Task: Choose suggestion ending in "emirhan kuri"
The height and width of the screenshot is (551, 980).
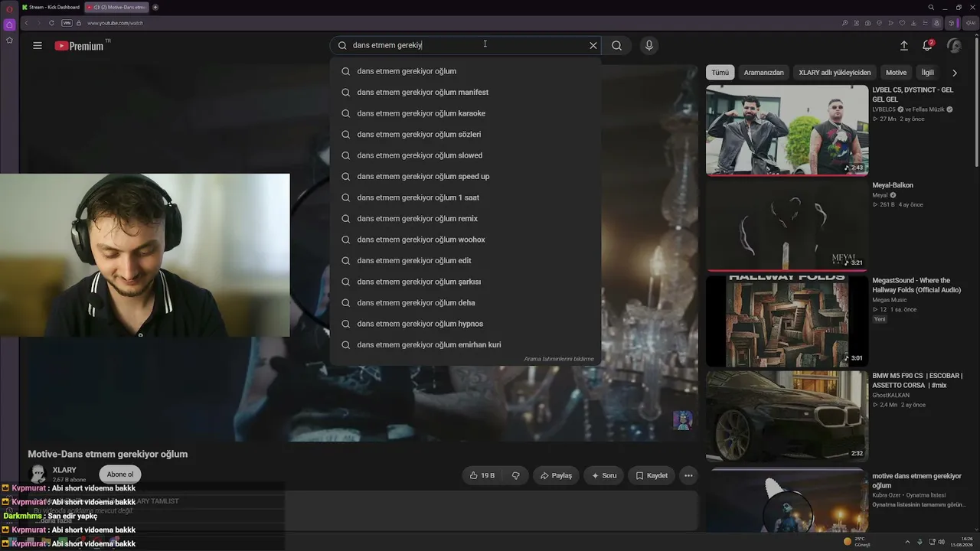Action: point(465,345)
